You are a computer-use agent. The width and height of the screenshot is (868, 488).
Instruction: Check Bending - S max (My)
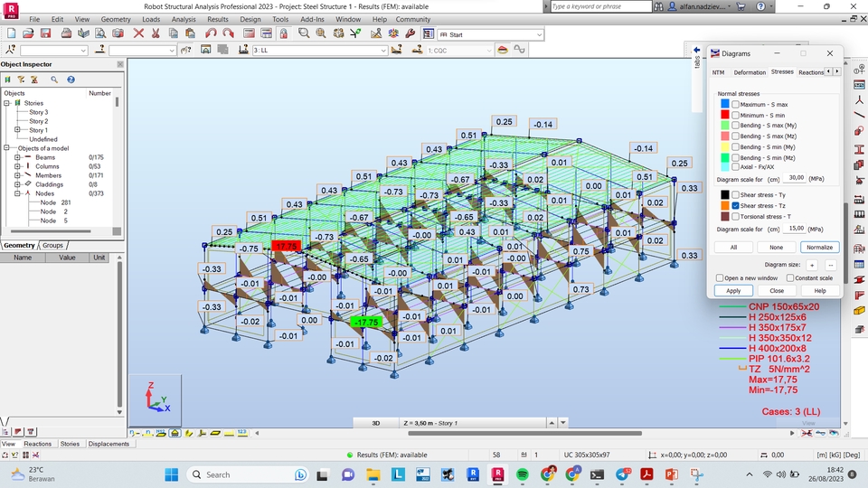tap(735, 125)
